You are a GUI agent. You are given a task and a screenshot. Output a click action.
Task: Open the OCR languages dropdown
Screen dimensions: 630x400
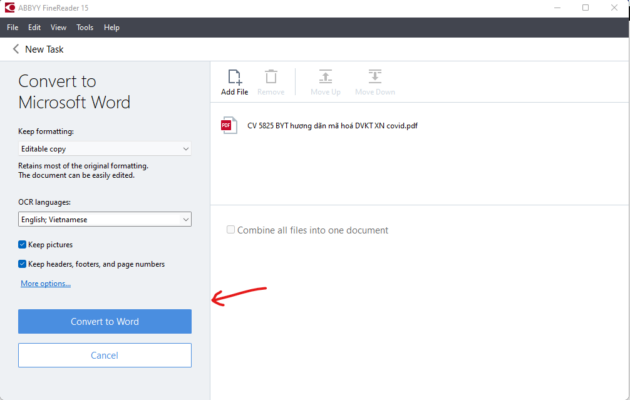(x=104, y=219)
